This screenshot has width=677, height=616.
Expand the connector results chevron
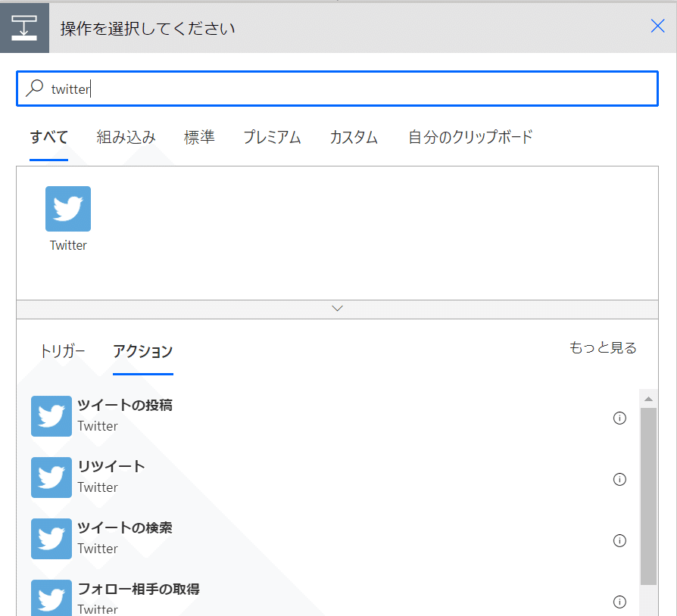click(338, 308)
